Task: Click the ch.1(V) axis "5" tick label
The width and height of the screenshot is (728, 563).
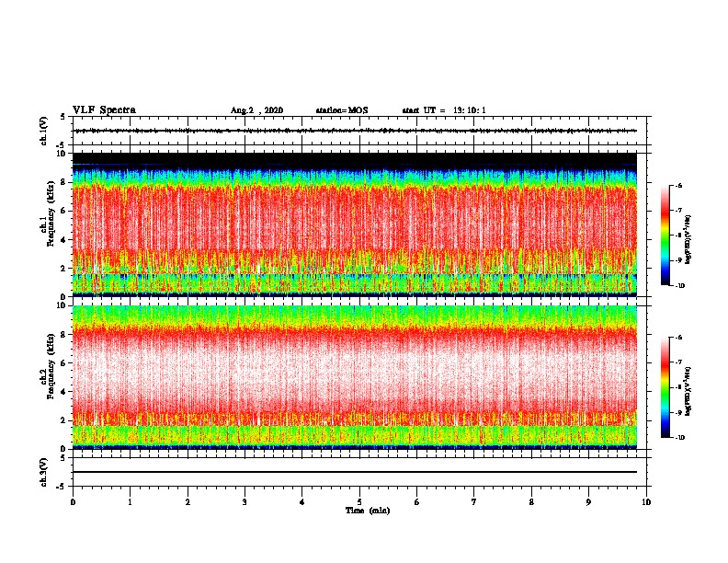Action: click(x=63, y=117)
